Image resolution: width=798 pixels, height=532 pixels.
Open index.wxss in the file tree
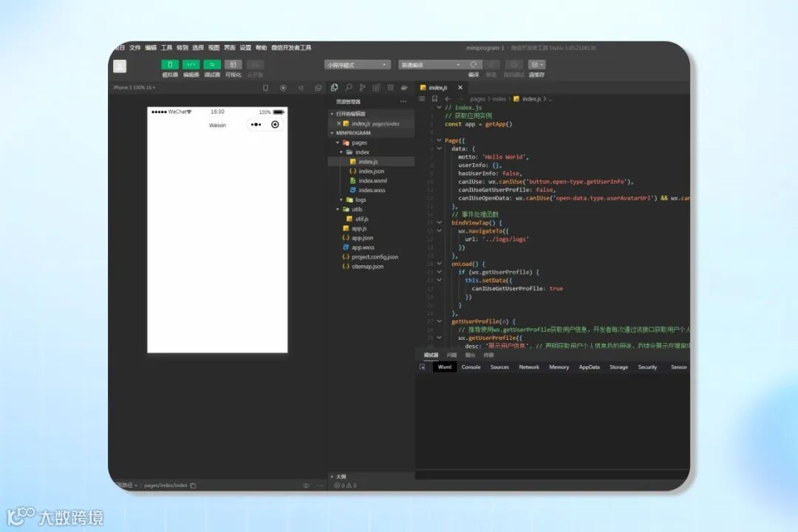click(x=371, y=190)
